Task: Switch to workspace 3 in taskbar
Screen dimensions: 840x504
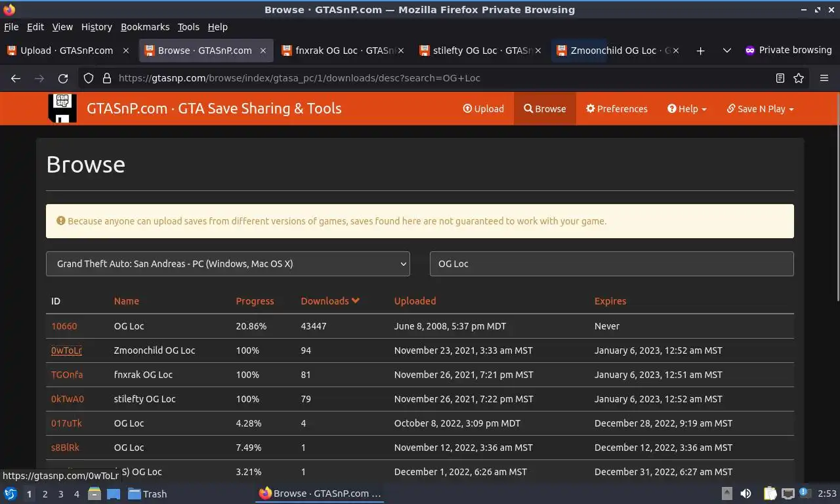Action: pos(60,494)
